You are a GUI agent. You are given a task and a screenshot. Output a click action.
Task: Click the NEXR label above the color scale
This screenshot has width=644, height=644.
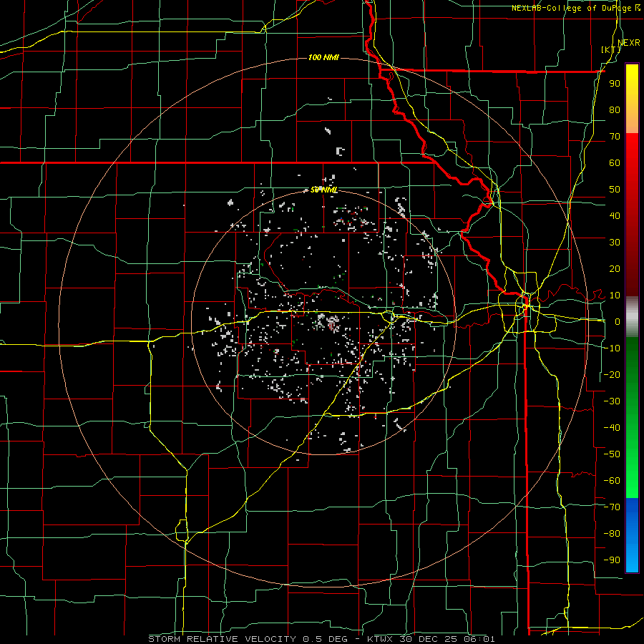629,43
